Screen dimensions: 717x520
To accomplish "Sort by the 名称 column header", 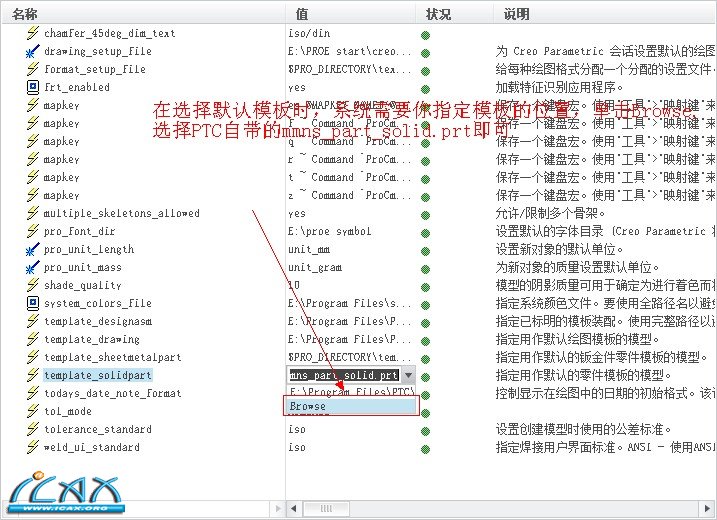I will coord(25,14).
